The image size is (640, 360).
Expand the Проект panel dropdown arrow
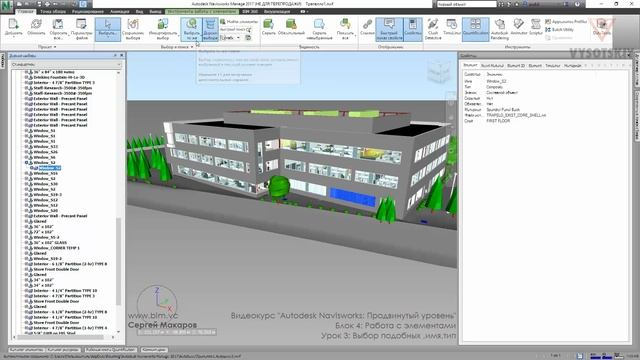(55, 47)
